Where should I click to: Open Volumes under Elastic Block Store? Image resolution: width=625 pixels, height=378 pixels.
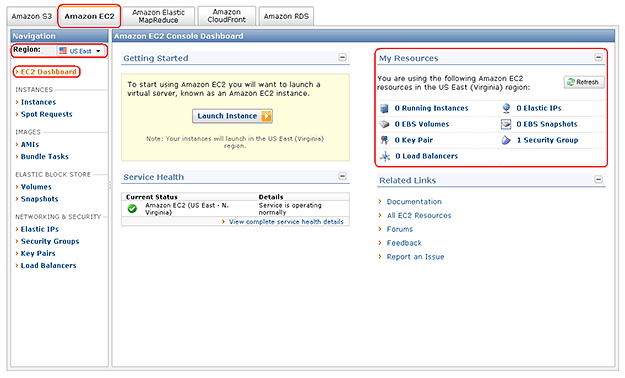click(x=36, y=187)
